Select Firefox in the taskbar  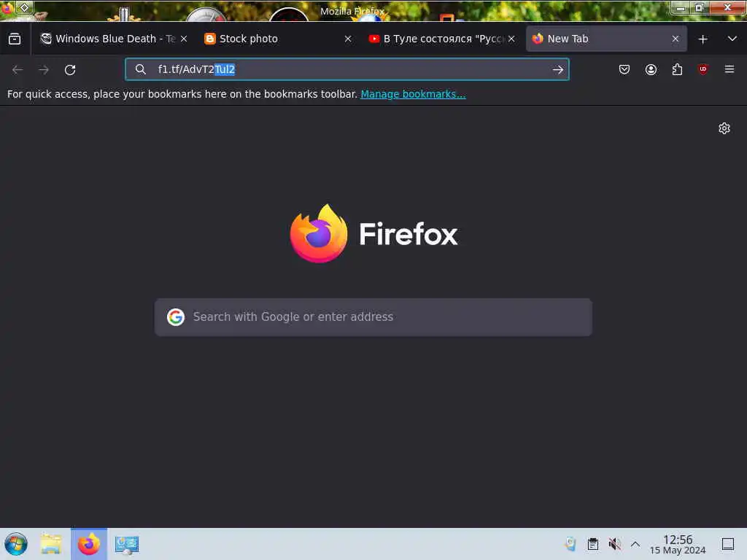pos(89,544)
